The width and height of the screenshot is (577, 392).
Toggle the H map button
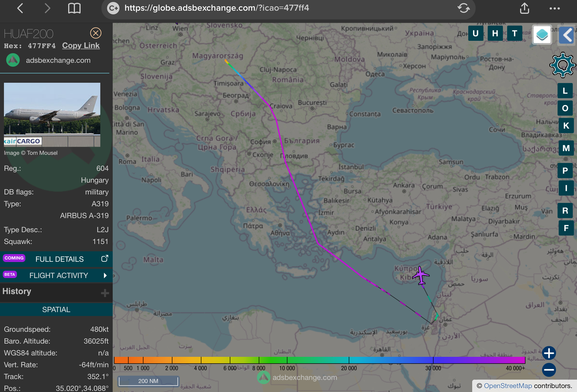pyautogui.click(x=495, y=33)
